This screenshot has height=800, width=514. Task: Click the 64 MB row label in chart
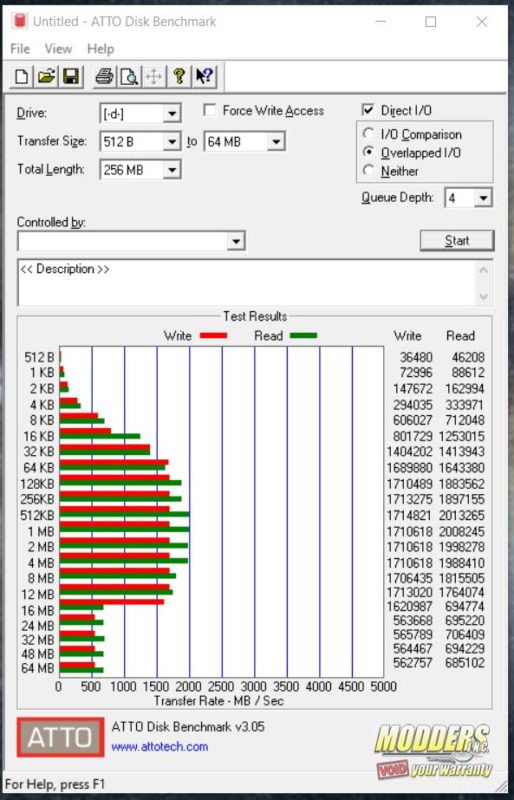tap(38, 668)
